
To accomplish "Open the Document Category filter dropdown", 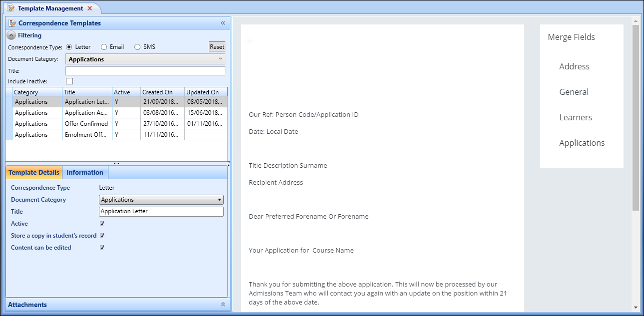I will click(x=145, y=59).
